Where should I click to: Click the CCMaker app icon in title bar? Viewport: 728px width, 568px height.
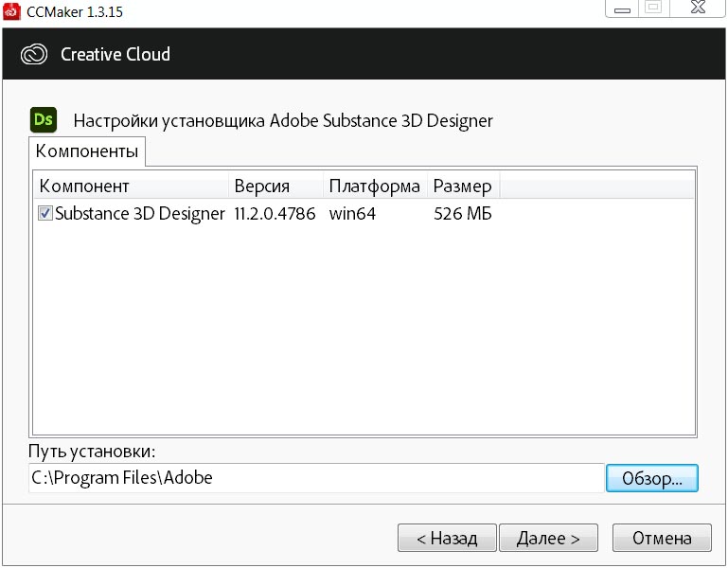pyautogui.click(x=11, y=11)
